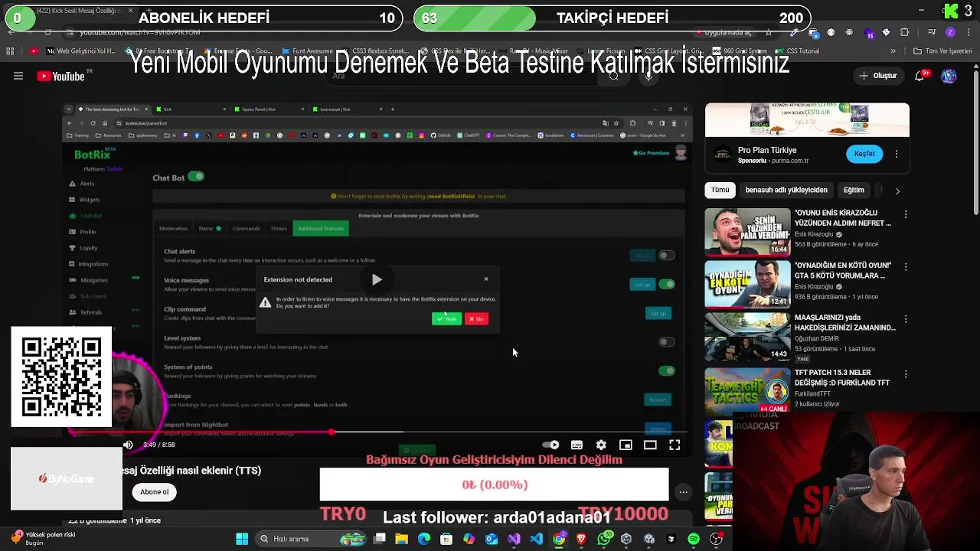Open the YouTube hamburger guide menu

18,76
